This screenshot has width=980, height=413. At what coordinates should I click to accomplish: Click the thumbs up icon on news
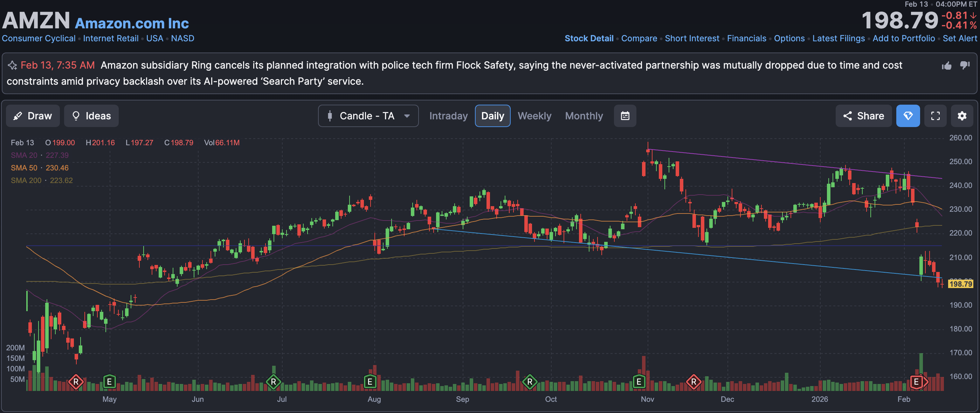(x=946, y=66)
